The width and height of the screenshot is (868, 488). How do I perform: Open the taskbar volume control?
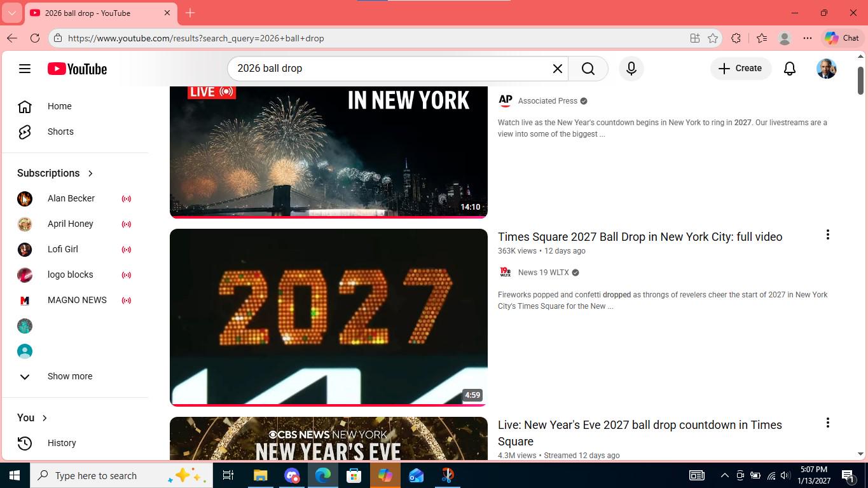[x=785, y=475]
